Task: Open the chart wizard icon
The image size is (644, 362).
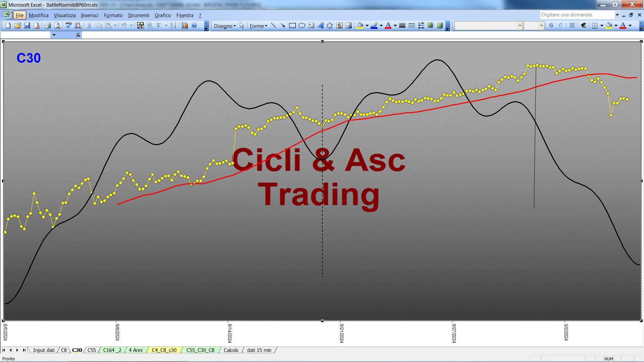Action: click(x=185, y=26)
